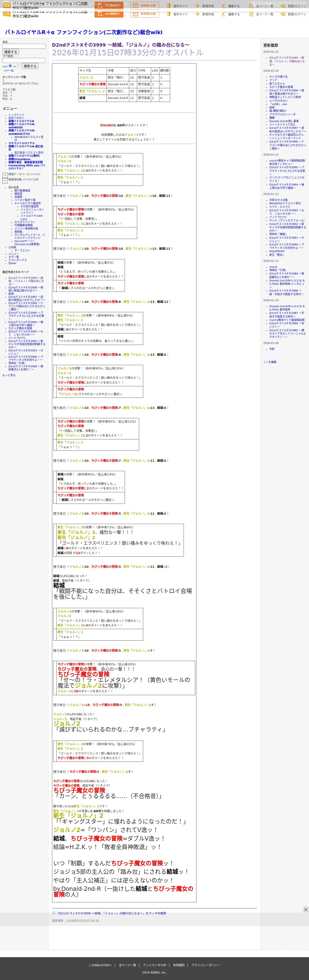Image resolution: width=309 pixels, height=980 pixels.
Task: Open 「LUNE」.exe in update history
Action: point(278,104)
